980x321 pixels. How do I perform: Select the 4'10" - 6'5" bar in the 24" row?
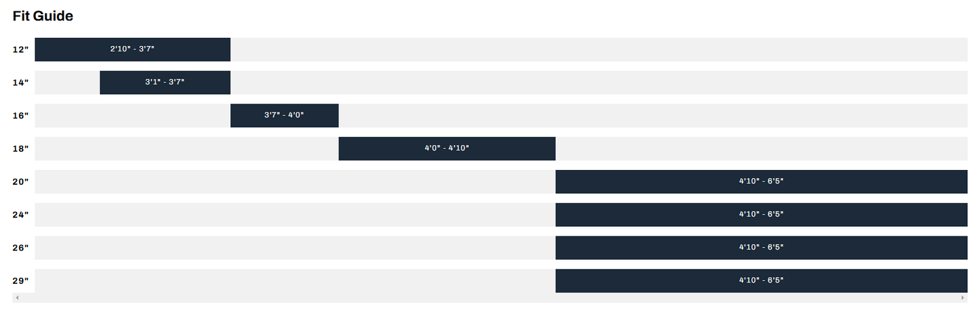tap(761, 215)
